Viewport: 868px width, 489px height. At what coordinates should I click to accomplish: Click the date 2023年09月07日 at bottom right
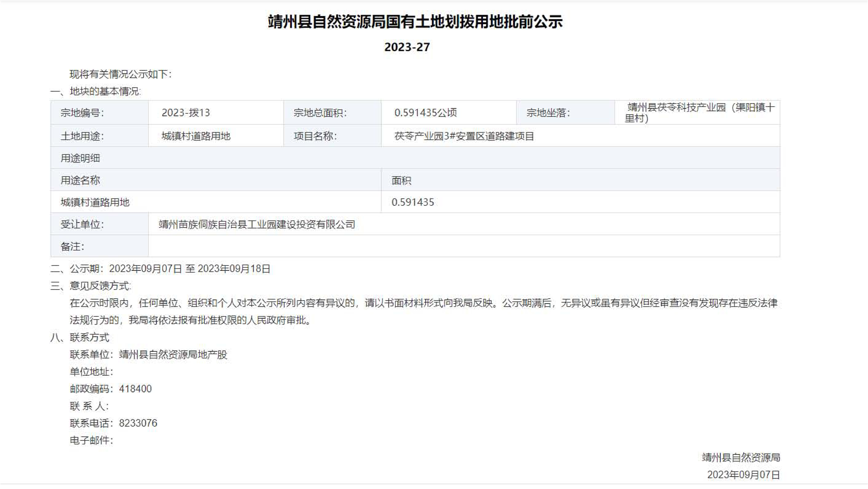[x=744, y=475]
